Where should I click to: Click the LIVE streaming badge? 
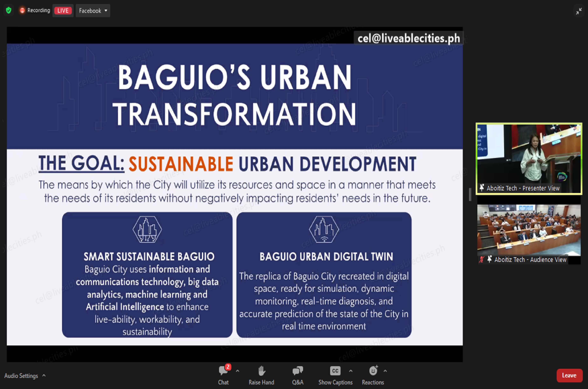[x=63, y=11]
